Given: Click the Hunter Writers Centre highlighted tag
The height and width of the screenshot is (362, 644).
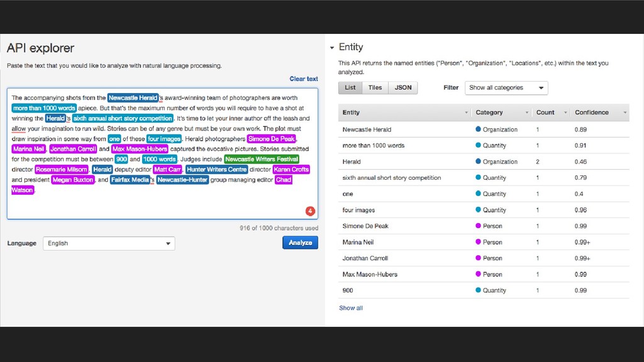Looking at the screenshot, I should click(217, 170).
